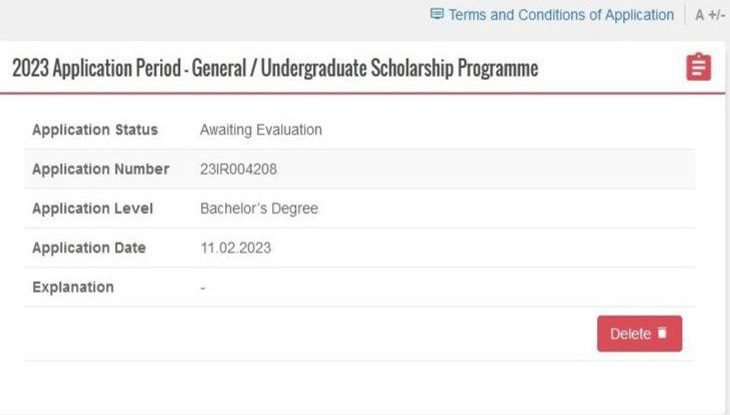This screenshot has height=415, width=730.
Task: Click the Explanation label
Action: click(x=73, y=287)
